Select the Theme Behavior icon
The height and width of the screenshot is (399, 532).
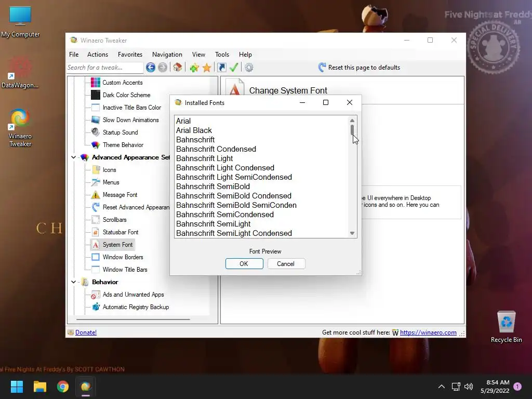[x=96, y=145]
